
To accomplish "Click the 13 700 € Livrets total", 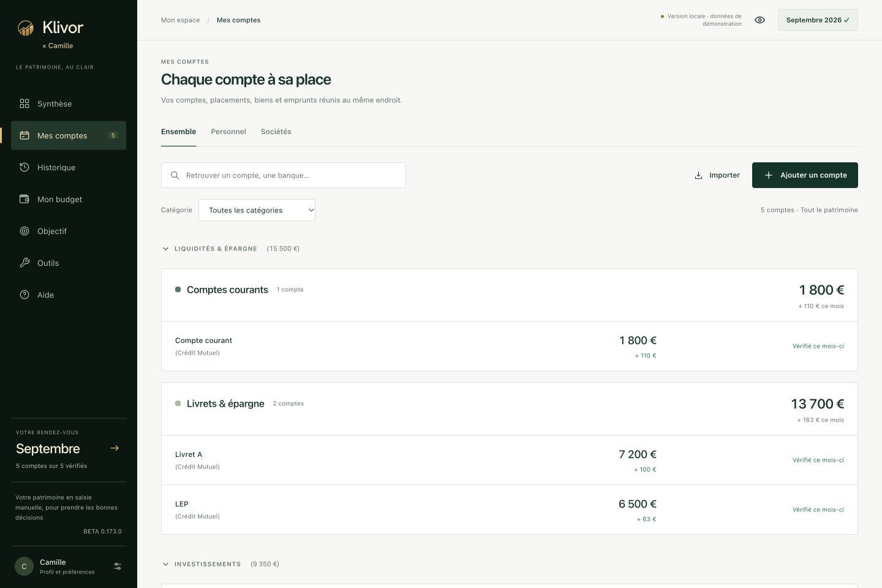I will [x=818, y=404].
